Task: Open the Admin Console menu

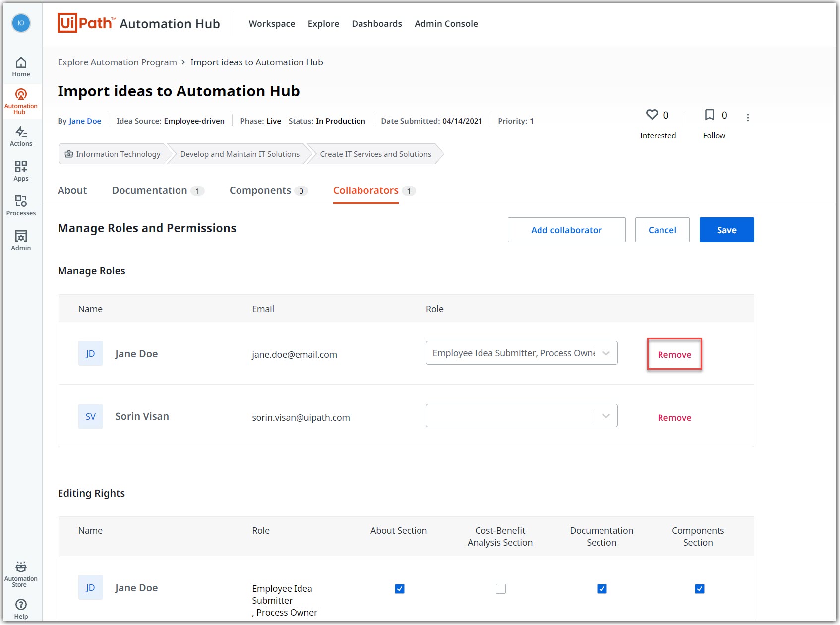Action: click(446, 24)
